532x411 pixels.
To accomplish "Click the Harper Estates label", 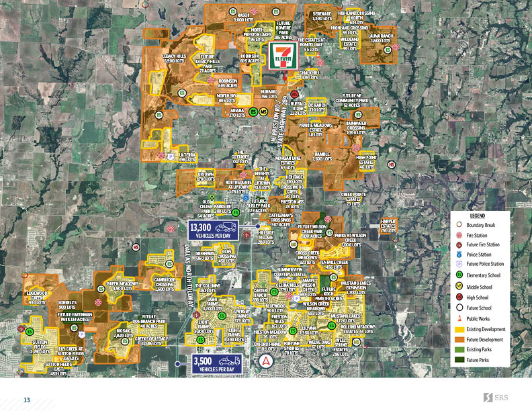I will coord(388,226).
